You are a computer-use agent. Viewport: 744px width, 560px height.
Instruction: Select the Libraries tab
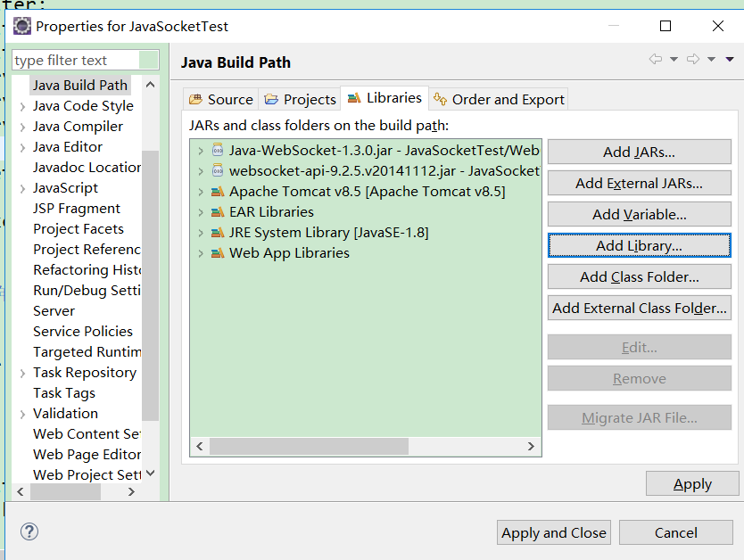(x=384, y=98)
